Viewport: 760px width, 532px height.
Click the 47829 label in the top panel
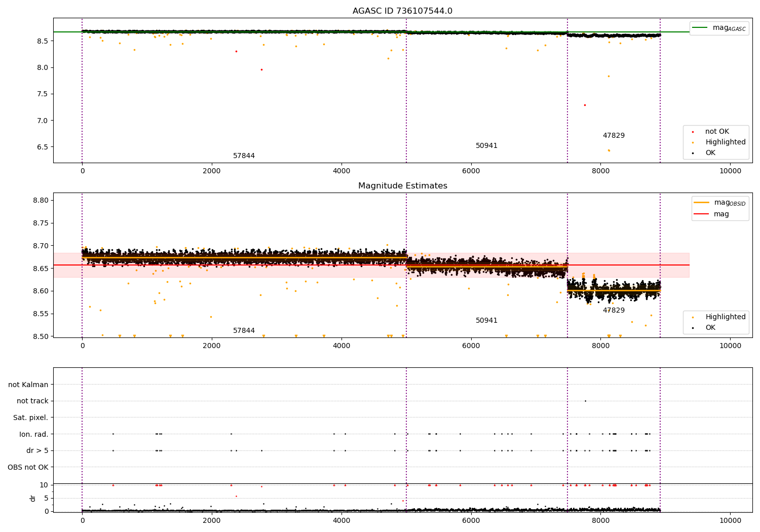(614, 136)
